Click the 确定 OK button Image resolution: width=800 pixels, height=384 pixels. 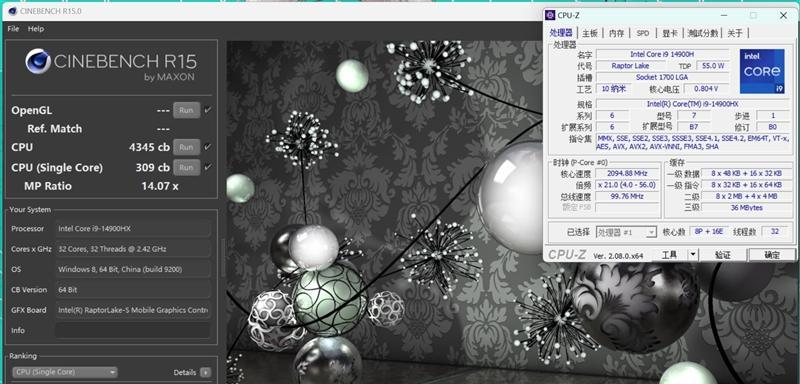(x=771, y=254)
